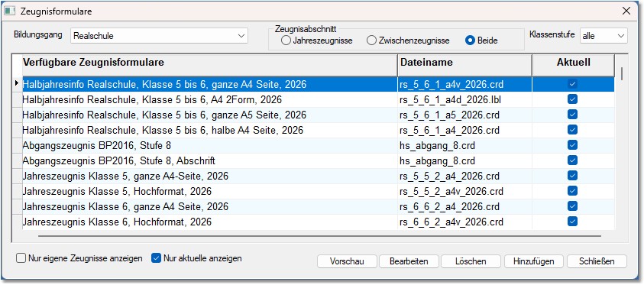Toggle Aktuell for rs_6_6_2_a4v_2026.crd row
The height and width of the screenshot is (285, 644).
click(572, 222)
